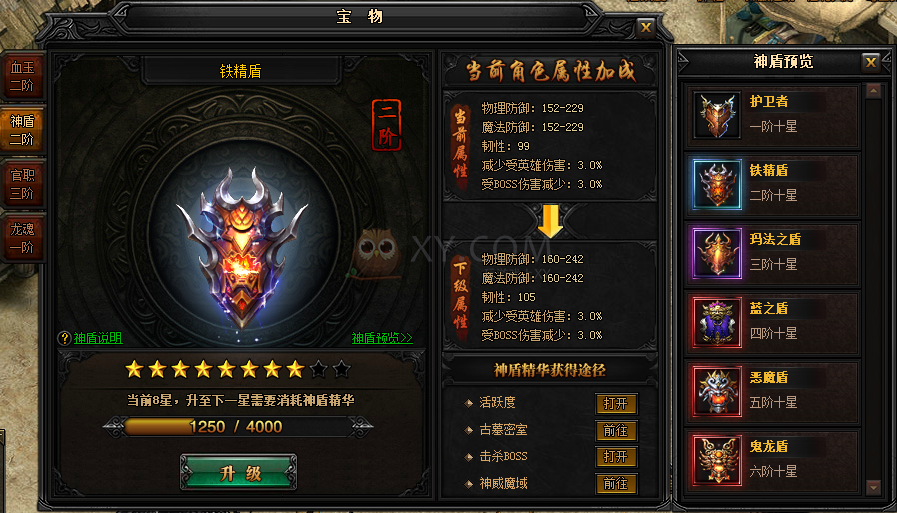Open 活跃度 with the 打开 button

coord(616,403)
